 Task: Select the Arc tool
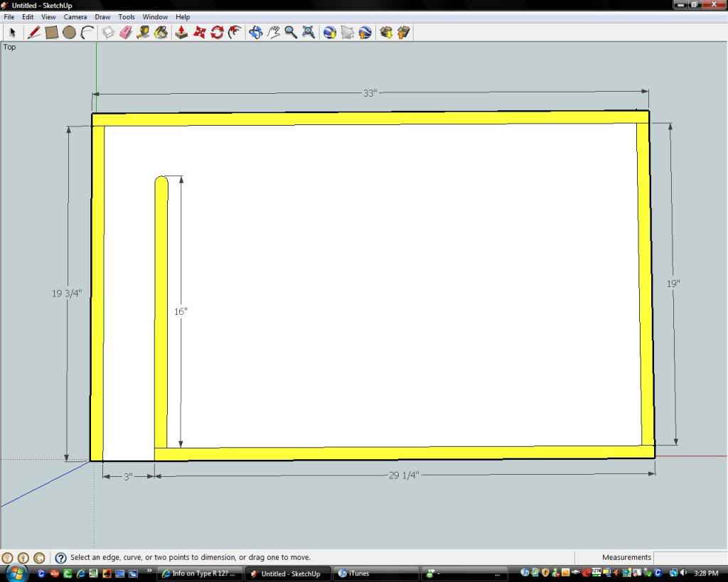tap(87, 33)
